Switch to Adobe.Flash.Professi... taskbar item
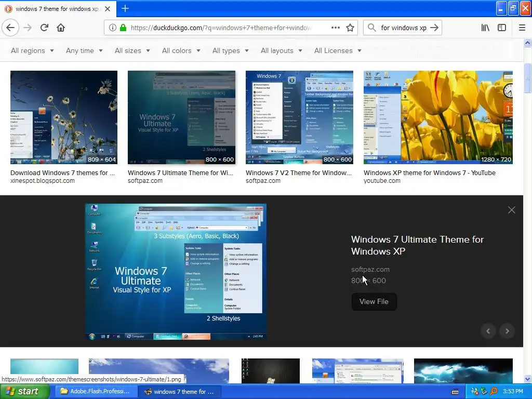This screenshot has height=399, width=532. (96, 392)
